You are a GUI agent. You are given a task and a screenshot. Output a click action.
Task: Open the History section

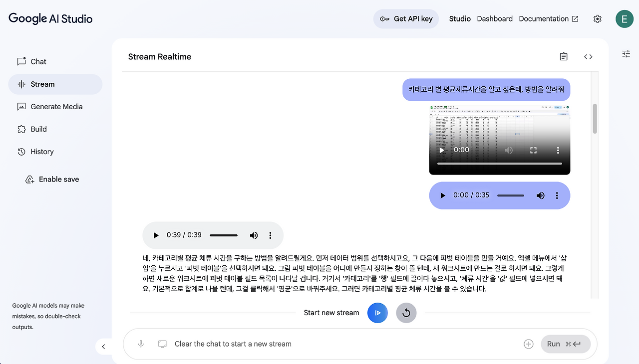[42, 152]
